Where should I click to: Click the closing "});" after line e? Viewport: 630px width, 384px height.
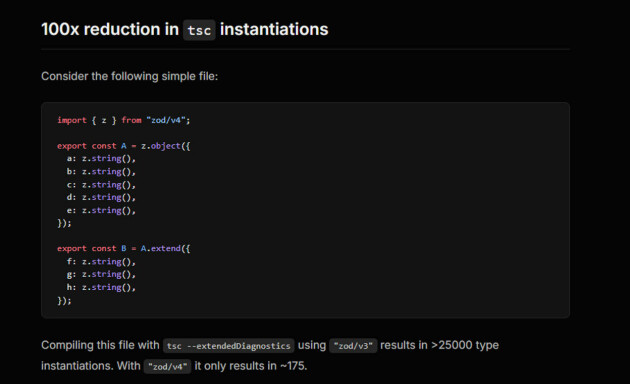coord(64,223)
